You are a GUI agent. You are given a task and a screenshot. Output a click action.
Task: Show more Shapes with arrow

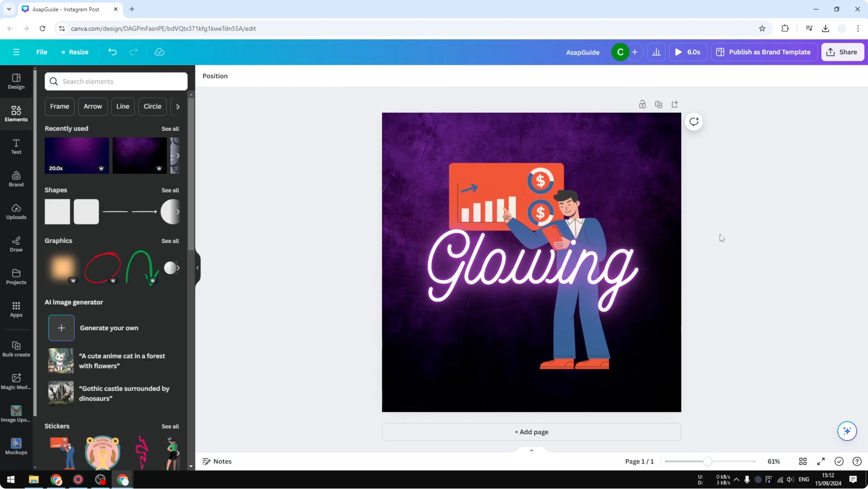177,212
